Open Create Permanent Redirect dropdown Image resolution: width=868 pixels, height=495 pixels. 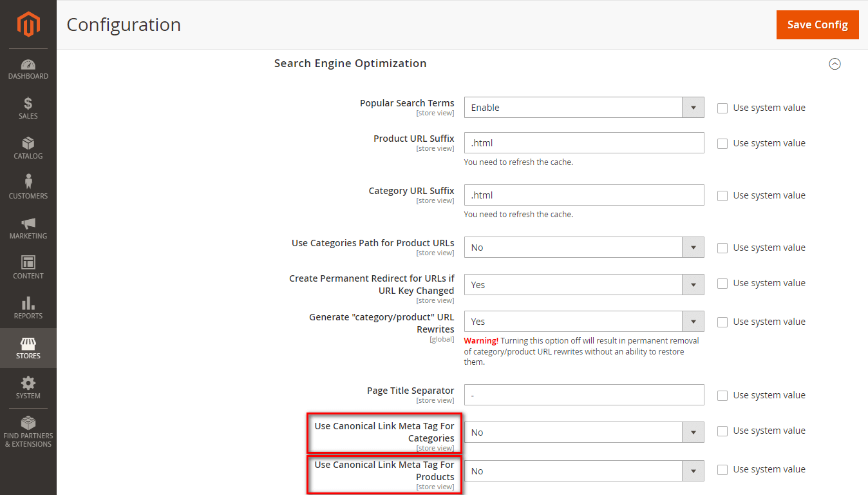click(x=584, y=285)
